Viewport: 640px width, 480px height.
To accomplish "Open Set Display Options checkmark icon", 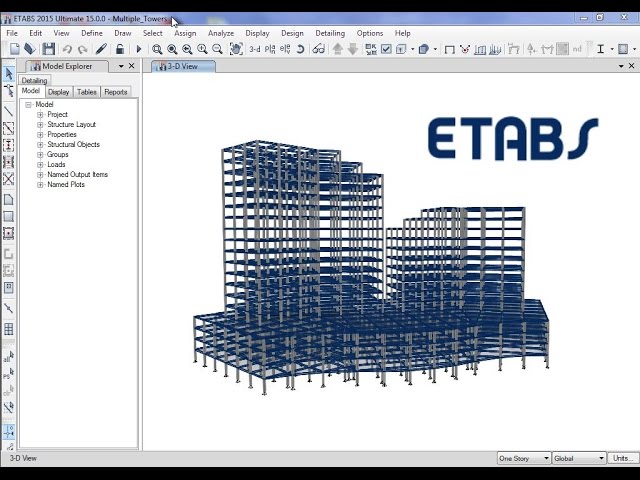I will click(x=386, y=49).
